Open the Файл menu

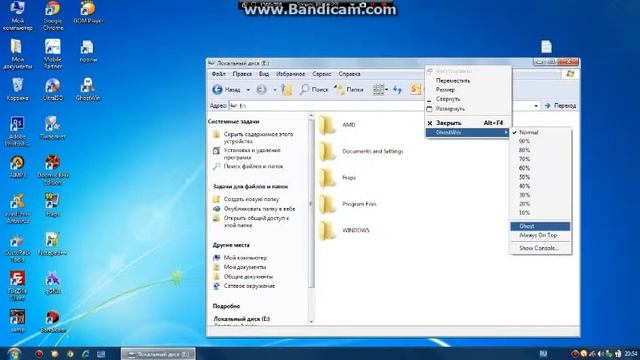click(x=219, y=74)
